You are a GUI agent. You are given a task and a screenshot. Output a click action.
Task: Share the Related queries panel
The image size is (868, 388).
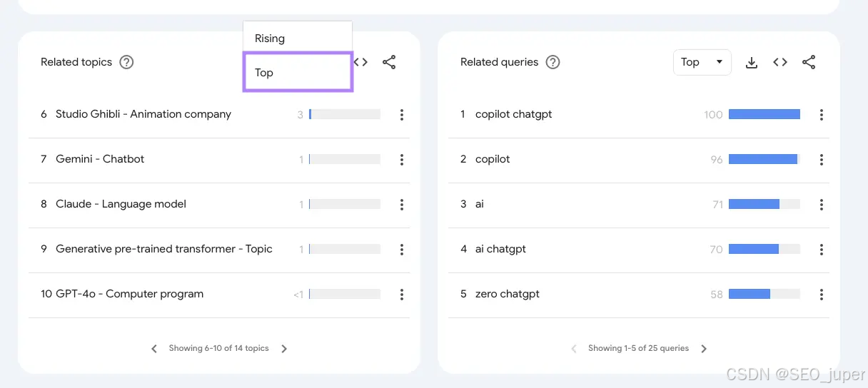(x=809, y=63)
